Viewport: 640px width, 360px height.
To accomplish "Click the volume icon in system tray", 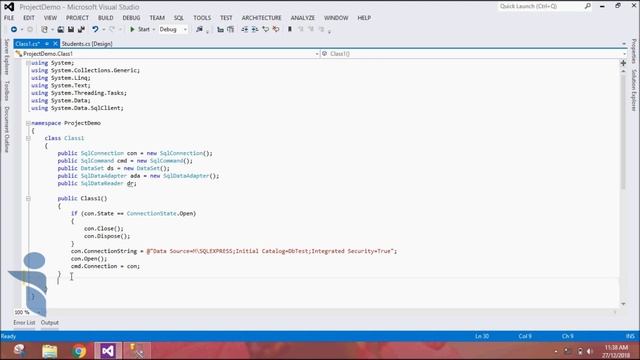I will point(589,351).
